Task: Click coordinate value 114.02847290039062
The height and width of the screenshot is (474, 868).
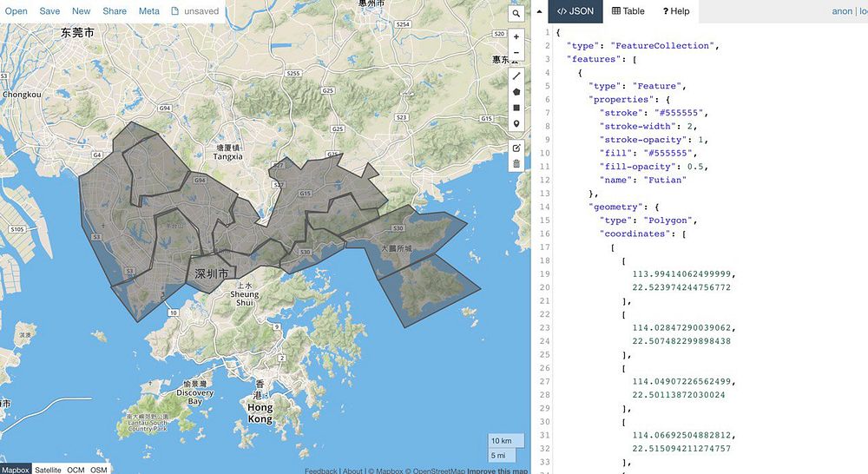Action: 684,328
